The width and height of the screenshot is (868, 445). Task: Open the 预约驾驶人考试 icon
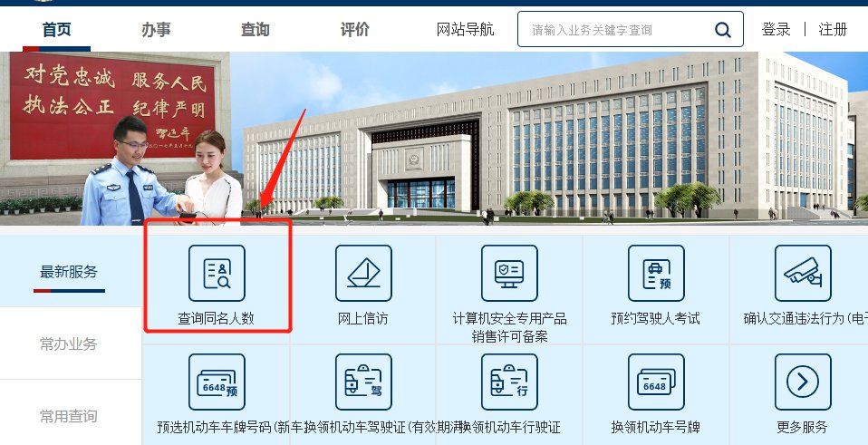tap(656, 274)
